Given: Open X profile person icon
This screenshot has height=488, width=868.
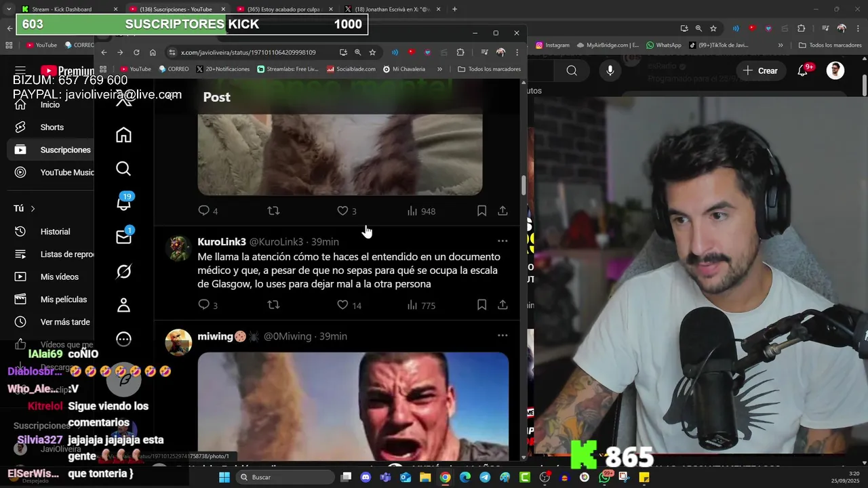Looking at the screenshot, I should click(123, 305).
